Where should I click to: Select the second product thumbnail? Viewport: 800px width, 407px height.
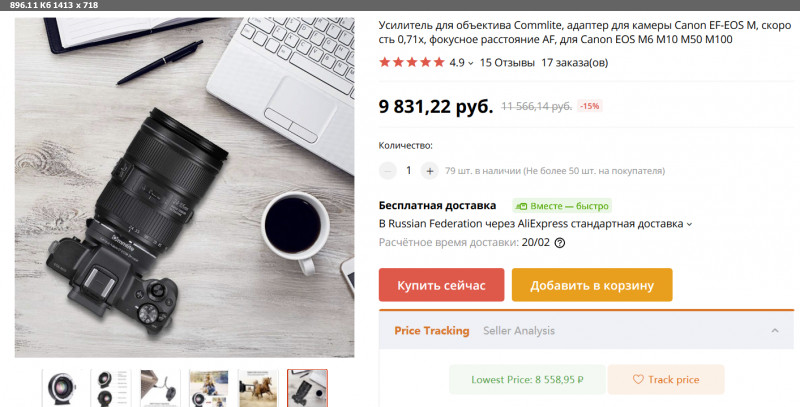[x=111, y=387]
